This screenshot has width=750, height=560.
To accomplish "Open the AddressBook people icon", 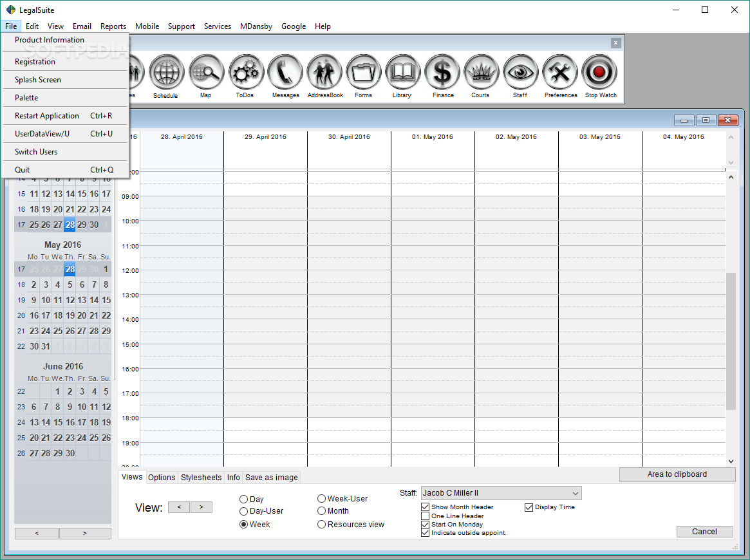I will coord(324,72).
